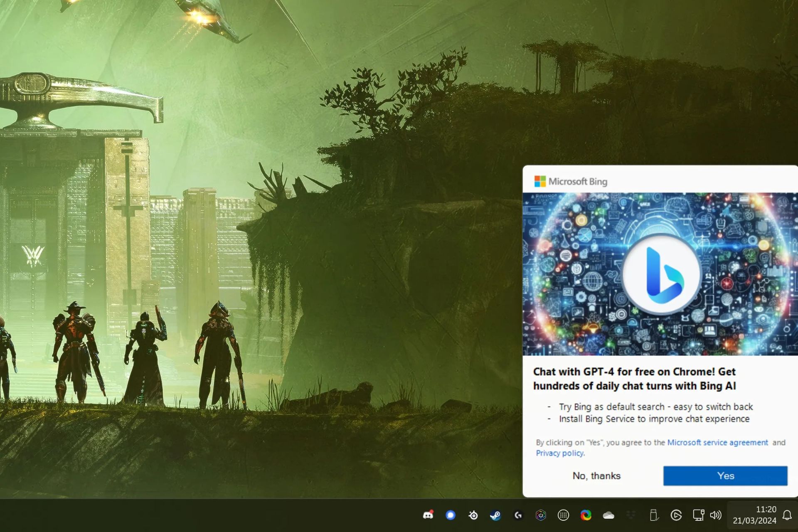
Task: Open the Microsoft service agreement link
Action: click(718, 443)
